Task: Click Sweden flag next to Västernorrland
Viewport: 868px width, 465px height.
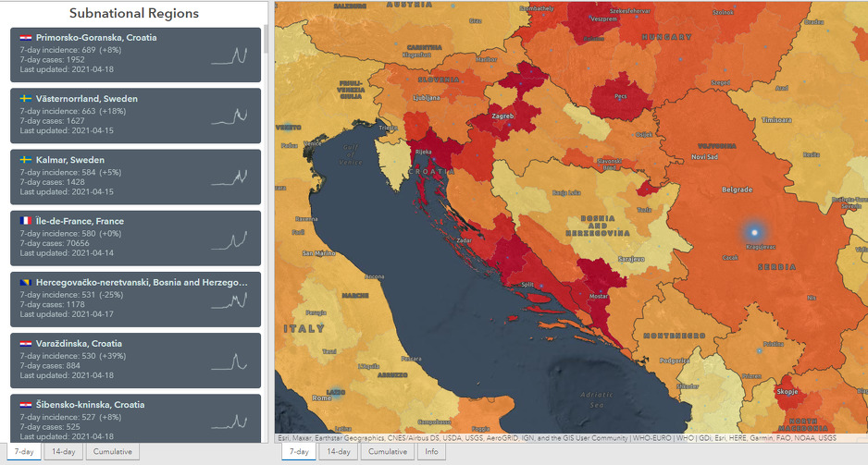Action: 26,99
